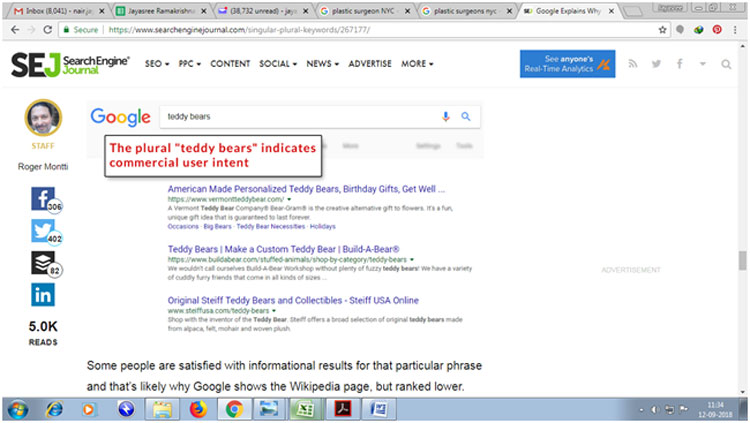Switch to plastic surgeons nyc tab

click(x=466, y=11)
